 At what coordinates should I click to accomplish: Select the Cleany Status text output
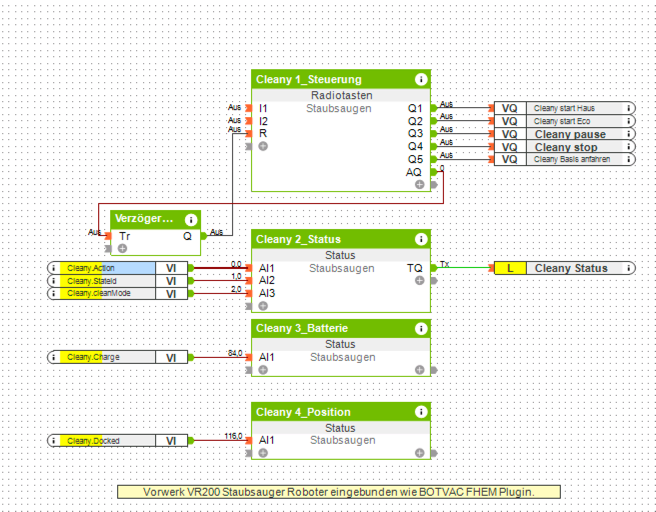[x=564, y=268]
